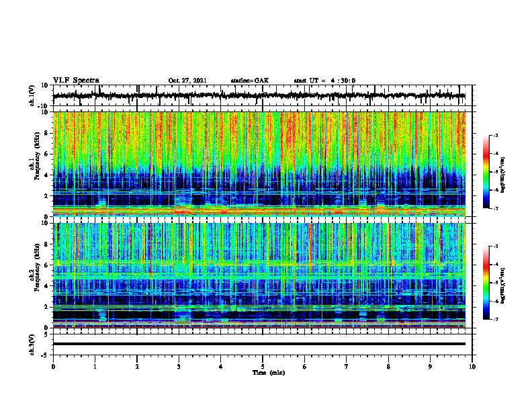
Task: Click the "1" minute tick label
Action: click(95, 367)
